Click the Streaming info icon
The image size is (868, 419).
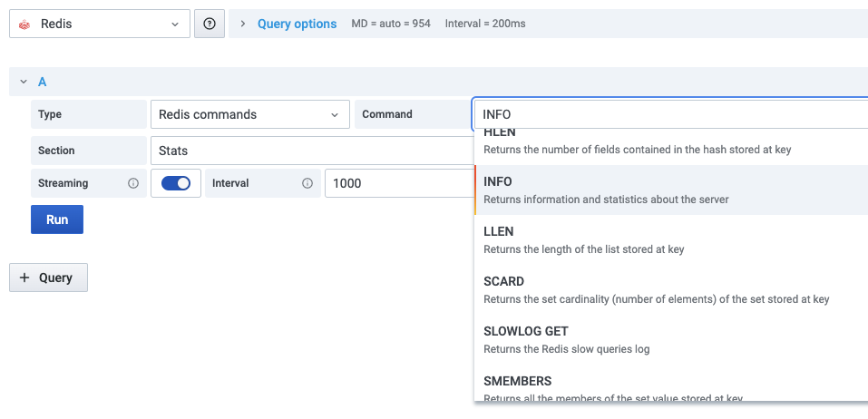(133, 183)
